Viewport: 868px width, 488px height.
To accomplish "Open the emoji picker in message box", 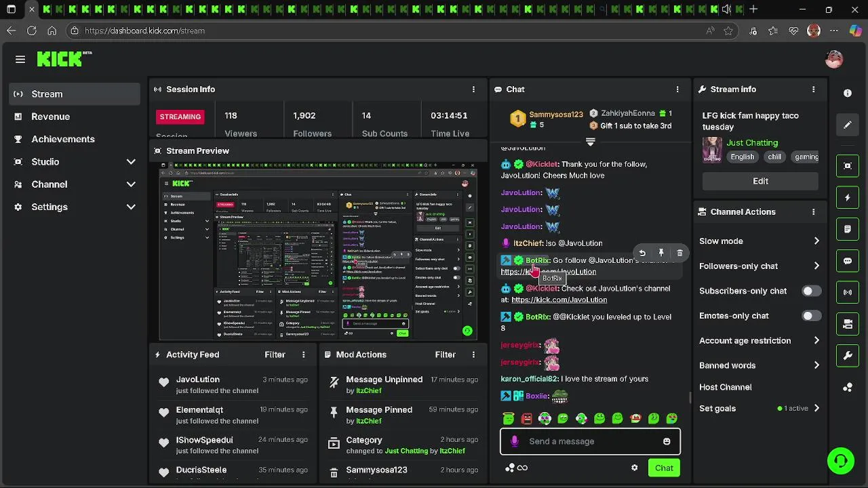I will [667, 441].
